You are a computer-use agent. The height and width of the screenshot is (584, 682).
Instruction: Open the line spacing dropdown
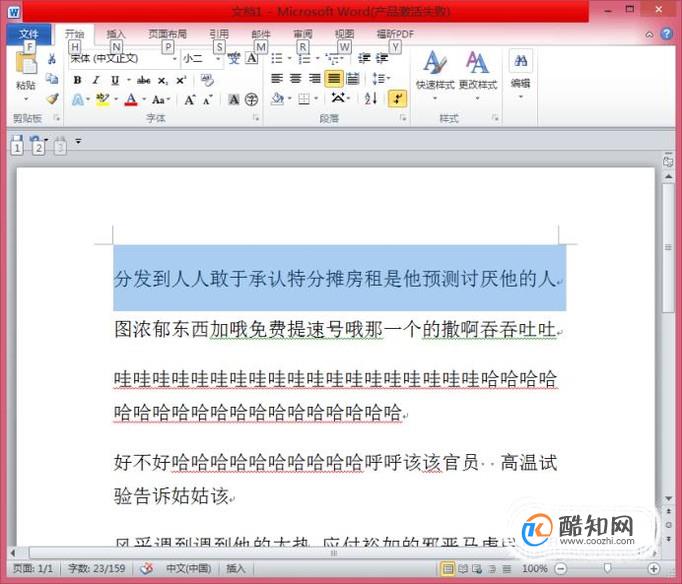(x=381, y=79)
